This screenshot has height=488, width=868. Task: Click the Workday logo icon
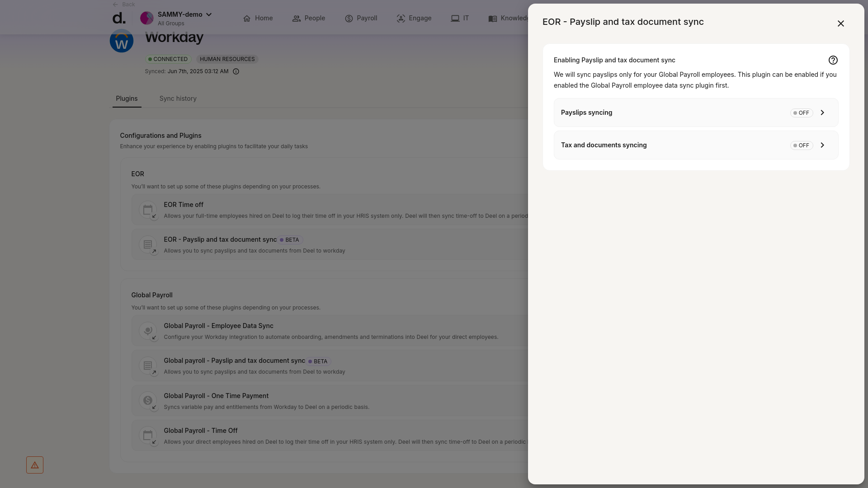click(x=122, y=41)
